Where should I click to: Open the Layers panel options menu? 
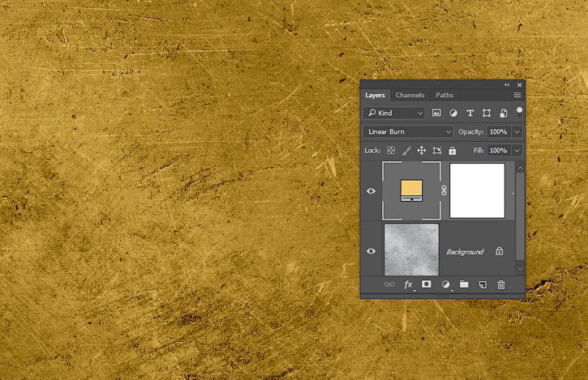coord(517,96)
